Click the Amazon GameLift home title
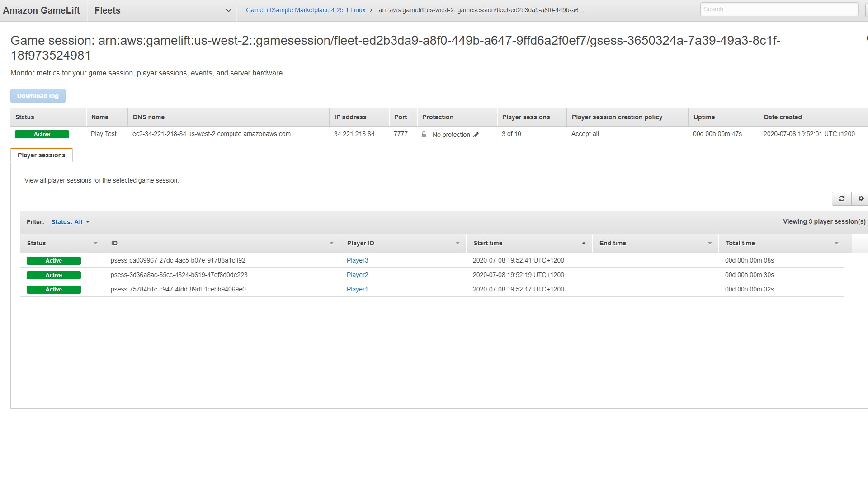868x488 pixels. (x=41, y=10)
